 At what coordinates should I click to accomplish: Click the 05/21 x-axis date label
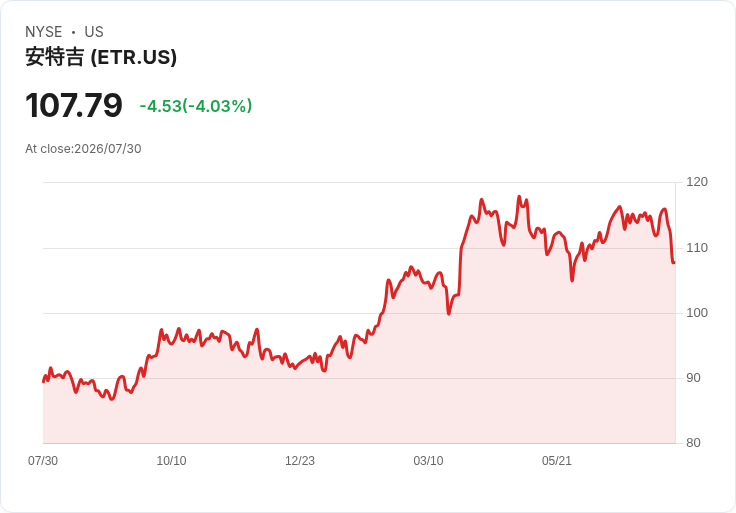557,461
